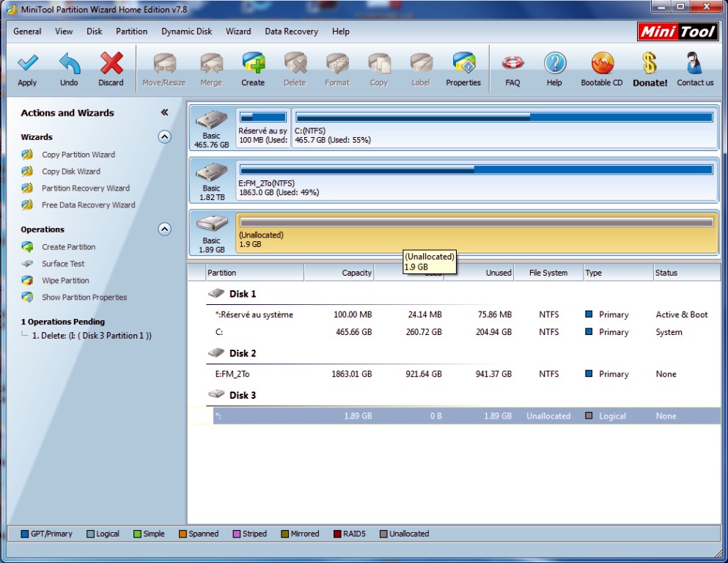Select the Move/Resize toolbar icon
This screenshot has height=563, width=728.
[x=164, y=64]
